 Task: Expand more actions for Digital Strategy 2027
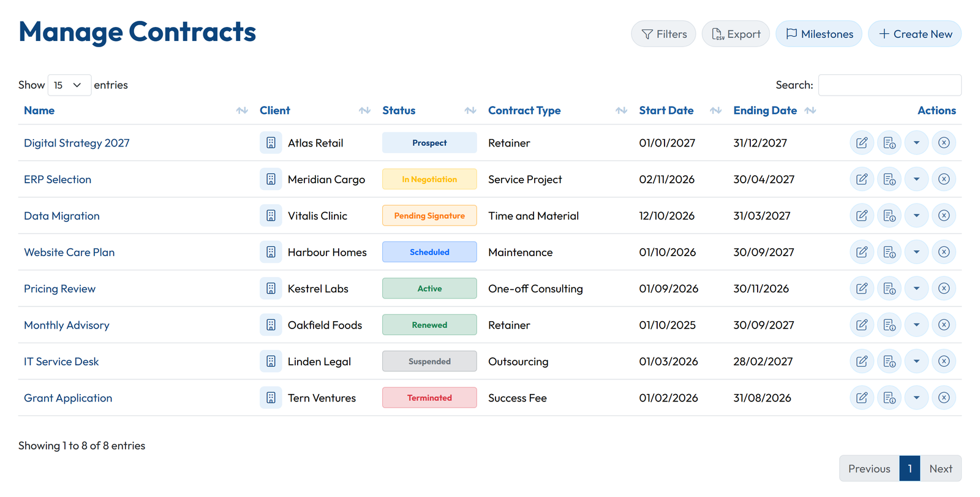916,143
